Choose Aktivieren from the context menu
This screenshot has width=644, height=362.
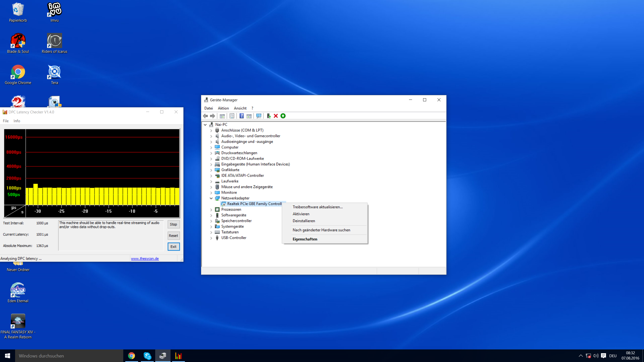click(301, 214)
